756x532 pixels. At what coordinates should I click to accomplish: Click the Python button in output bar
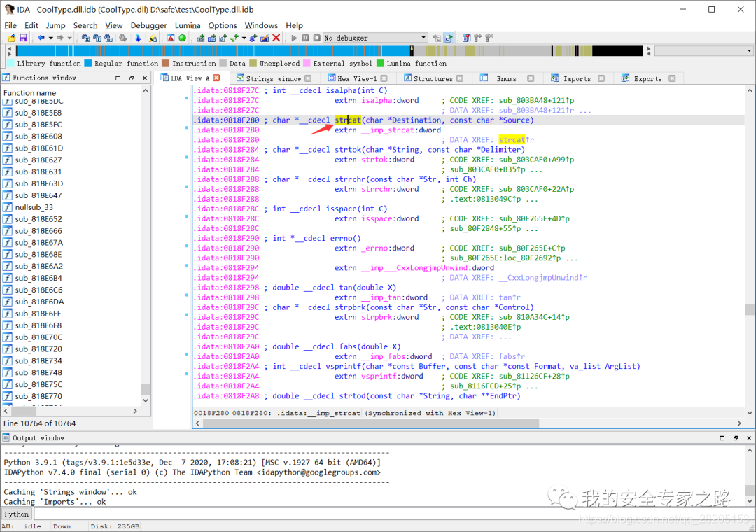17,514
